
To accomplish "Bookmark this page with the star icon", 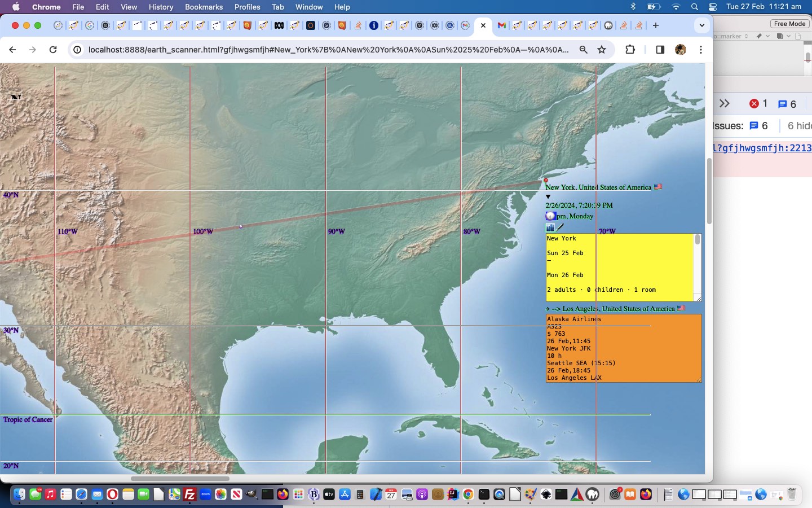I will click(602, 50).
